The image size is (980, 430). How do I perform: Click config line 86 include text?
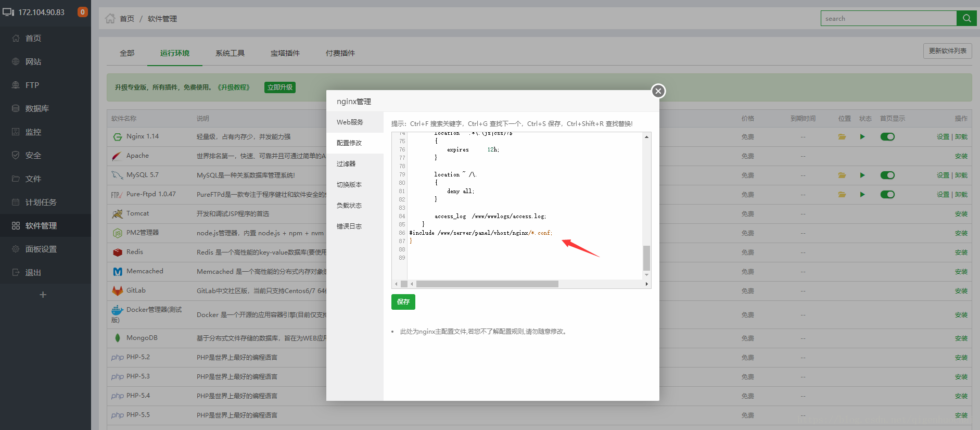pos(481,233)
